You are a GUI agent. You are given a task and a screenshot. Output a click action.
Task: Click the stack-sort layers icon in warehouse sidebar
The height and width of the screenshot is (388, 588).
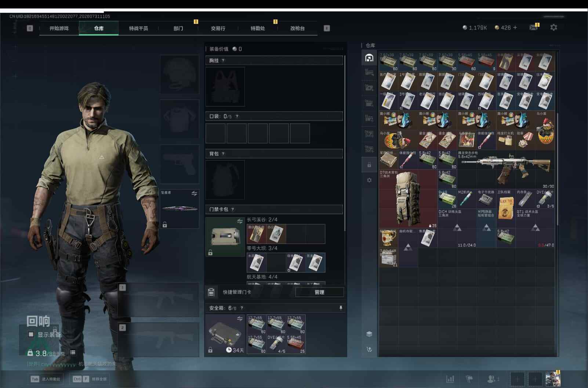pyautogui.click(x=369, y=334)
